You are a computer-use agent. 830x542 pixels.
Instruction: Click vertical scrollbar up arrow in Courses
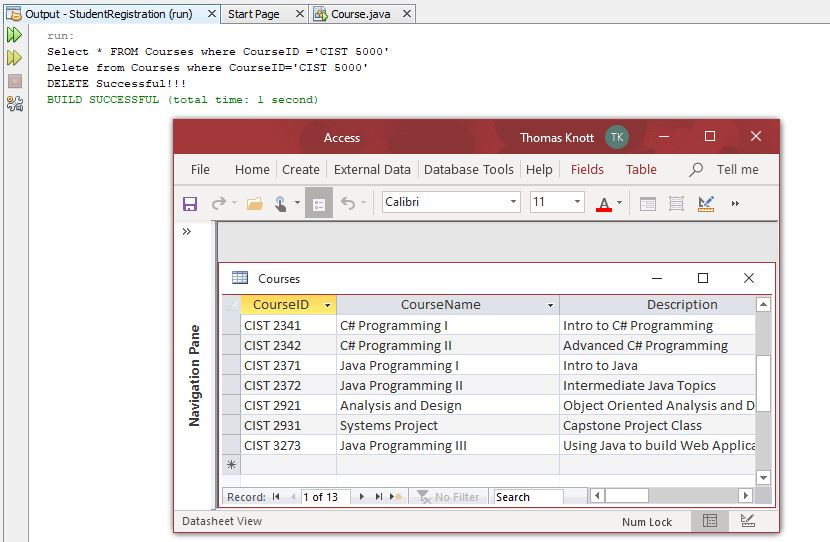coord(763,304)
